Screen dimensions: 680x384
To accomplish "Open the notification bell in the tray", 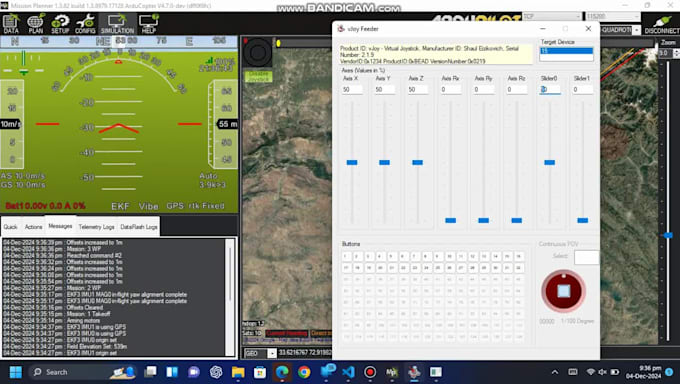I will [669, 372].
